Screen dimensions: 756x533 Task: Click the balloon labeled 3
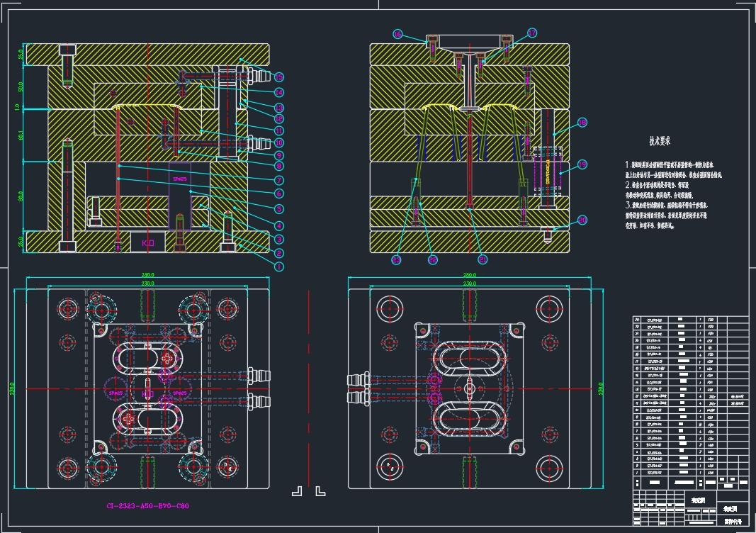(278, 240)
